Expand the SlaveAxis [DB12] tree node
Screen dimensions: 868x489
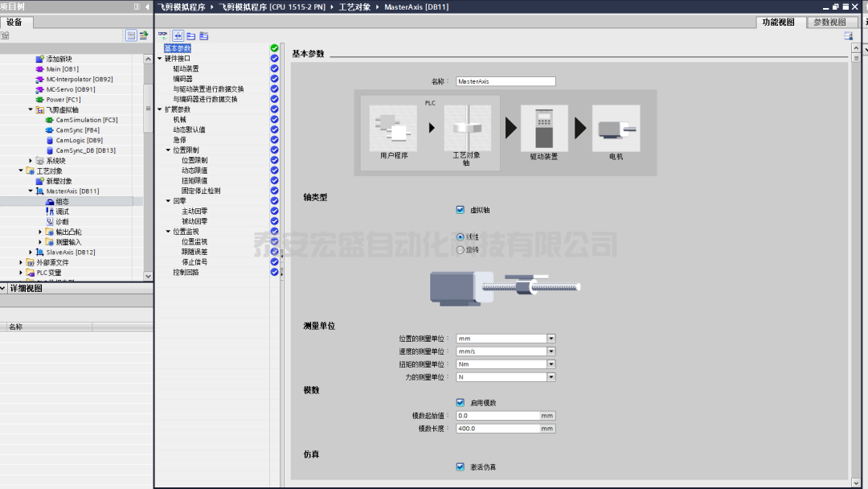[31, 253]
